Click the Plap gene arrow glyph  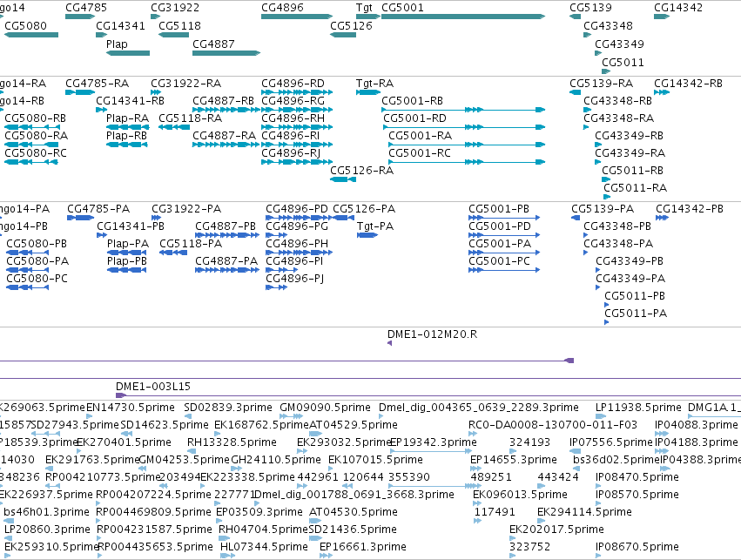pos(128,53)
